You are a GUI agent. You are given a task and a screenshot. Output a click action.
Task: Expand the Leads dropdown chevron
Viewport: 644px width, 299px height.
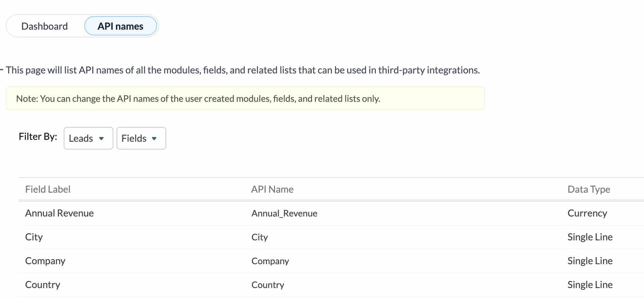[x=102, y=139]
